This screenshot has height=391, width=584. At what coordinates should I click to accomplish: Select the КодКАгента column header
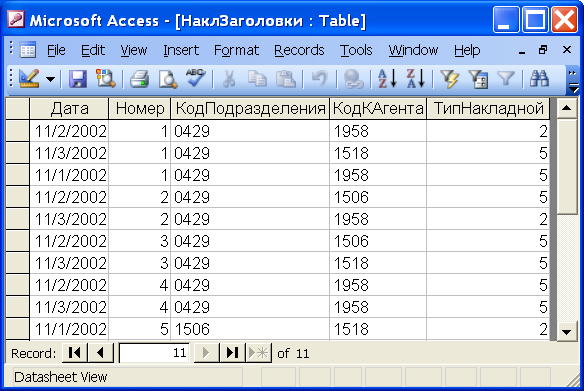[378, 108]
